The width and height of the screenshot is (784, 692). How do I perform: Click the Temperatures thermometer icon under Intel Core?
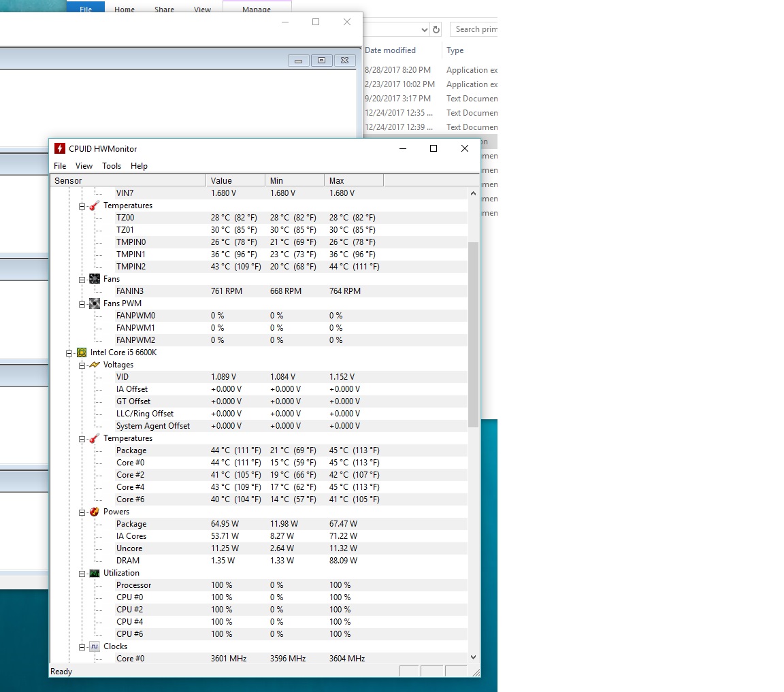pos(95,438)
